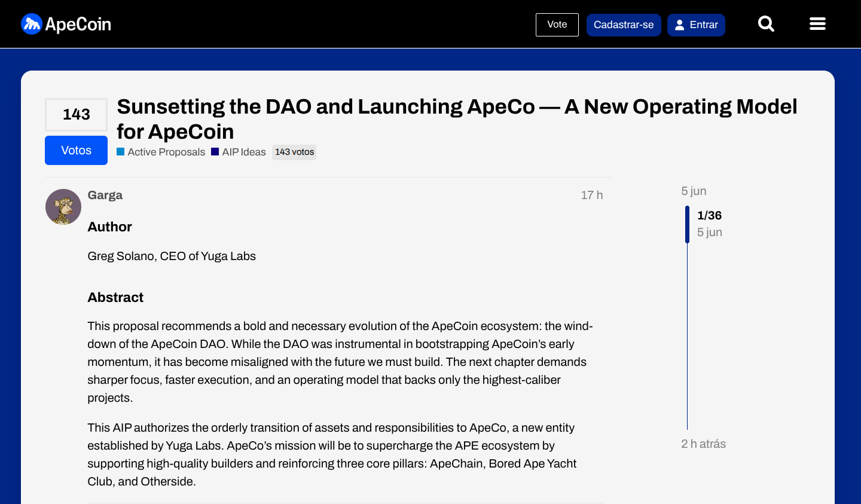Click the topic title heading
Image resolution: width=861 pixels, height=504 pixels.
457,119
